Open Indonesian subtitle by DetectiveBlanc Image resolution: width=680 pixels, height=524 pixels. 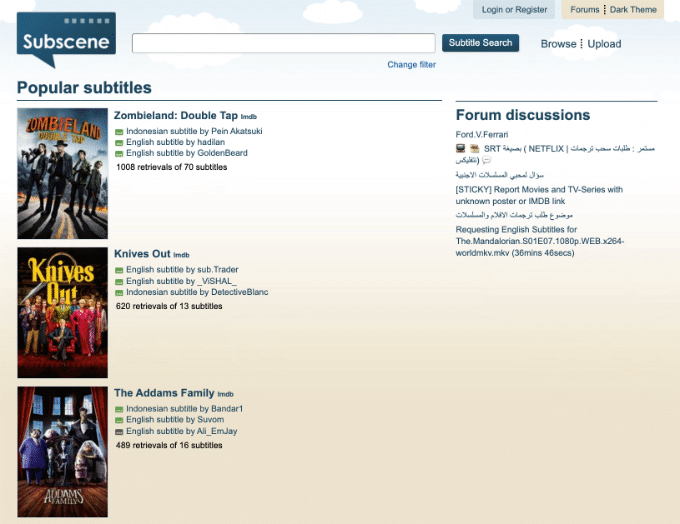tap(197, 292)
